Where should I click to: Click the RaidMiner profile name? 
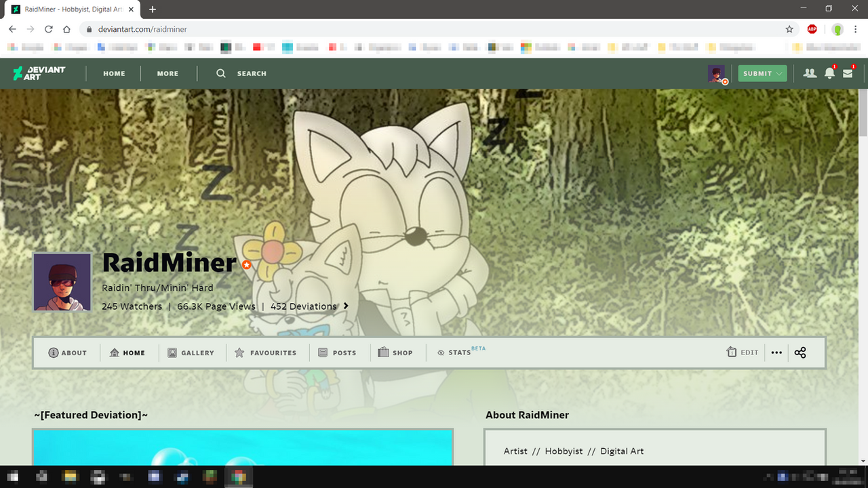[x=169, y=263]
